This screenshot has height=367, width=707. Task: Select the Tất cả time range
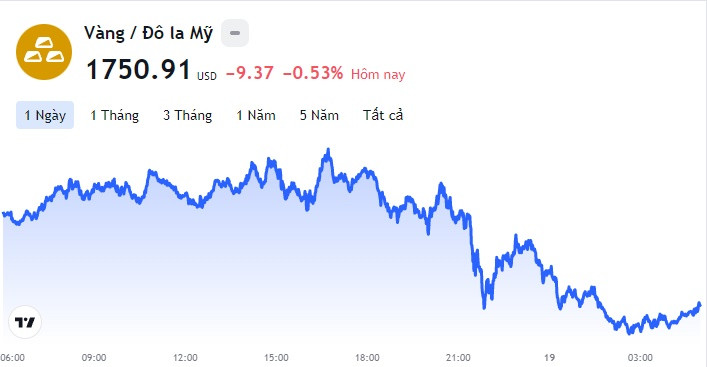(x=383, y=115)
